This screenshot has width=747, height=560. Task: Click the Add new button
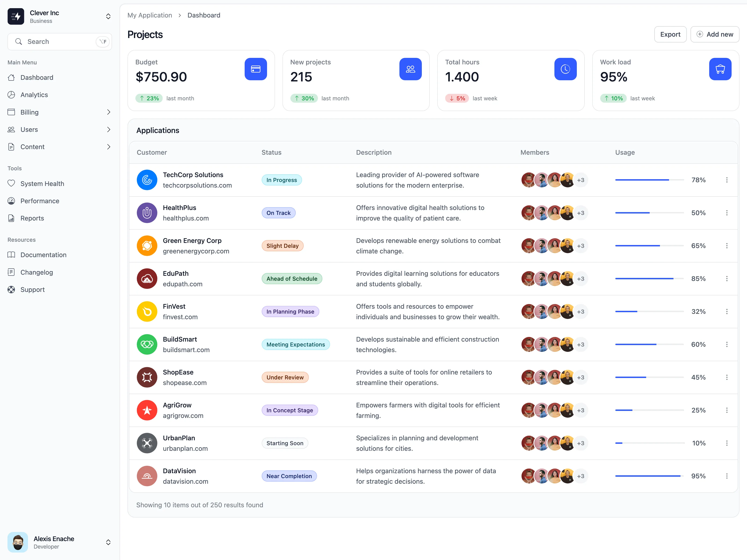[715, 35]
